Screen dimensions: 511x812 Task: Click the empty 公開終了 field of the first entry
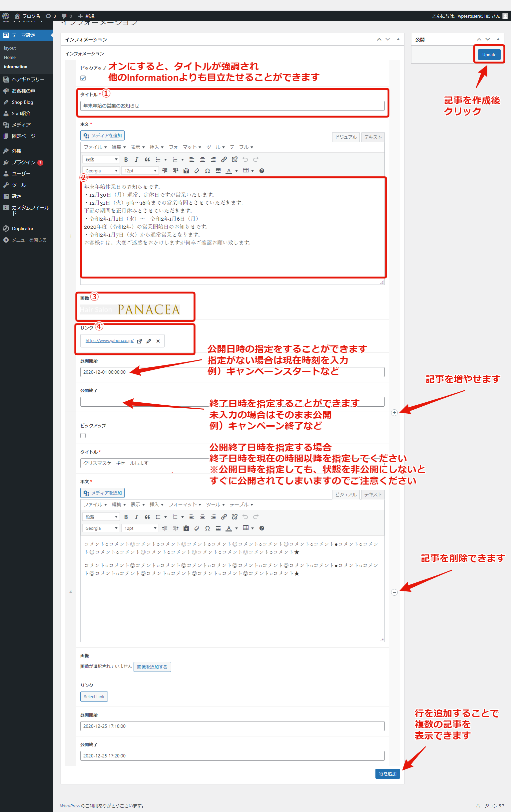[232, 402]
